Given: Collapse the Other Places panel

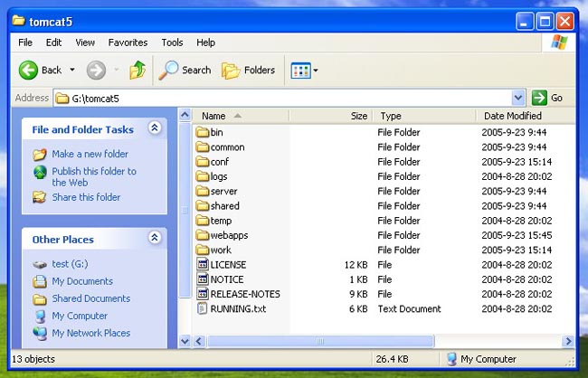Looking at the screenshot, I should point(155,240).
